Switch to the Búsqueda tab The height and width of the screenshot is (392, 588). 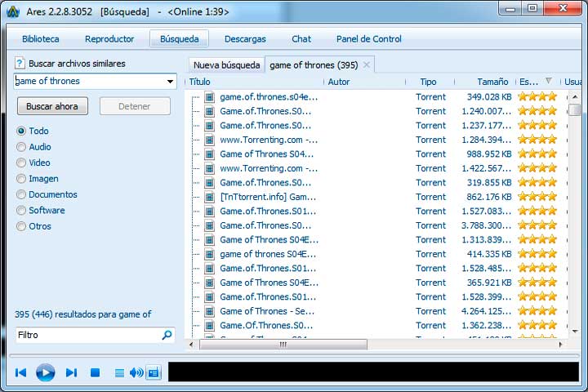pos(179,39)
